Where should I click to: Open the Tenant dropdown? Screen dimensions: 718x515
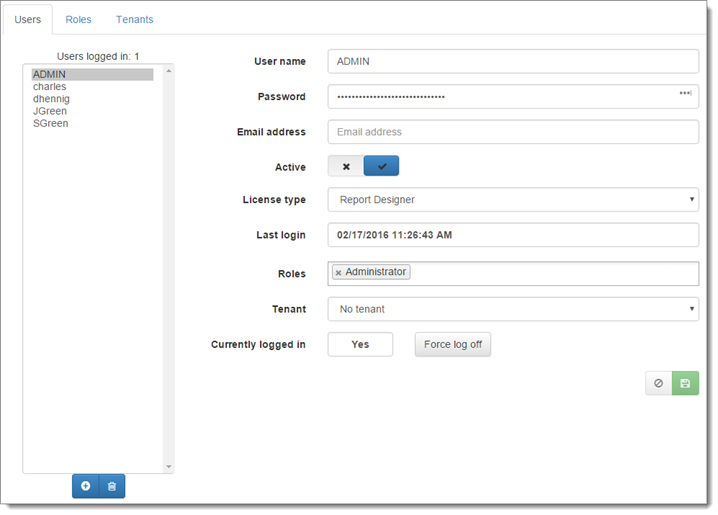coord(512,309)
